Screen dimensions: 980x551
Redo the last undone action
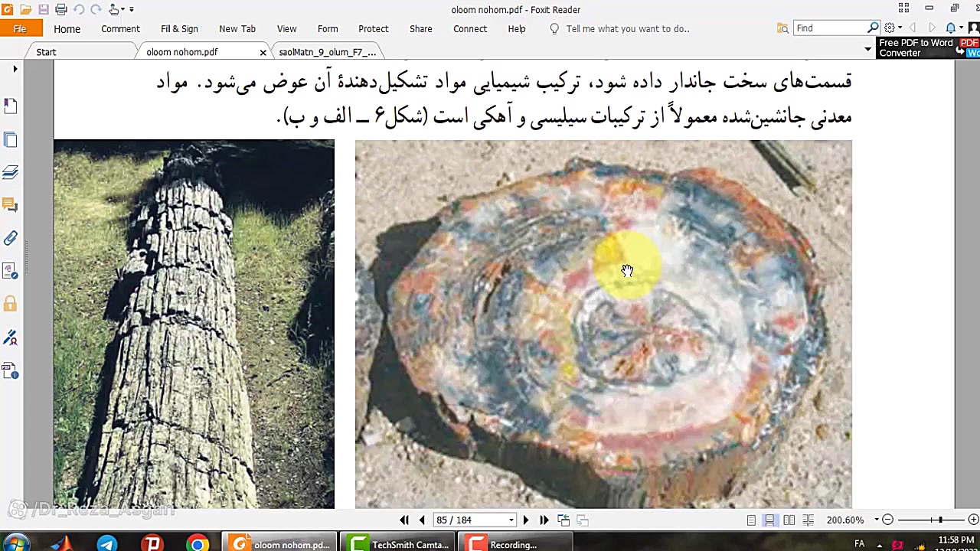96,9
